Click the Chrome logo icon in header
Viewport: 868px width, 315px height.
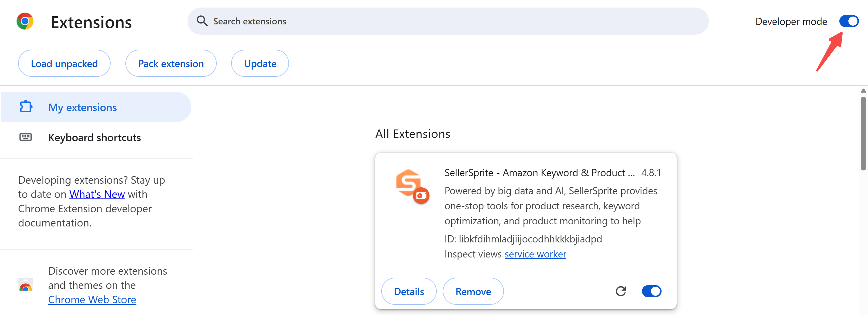pos(25,22)
